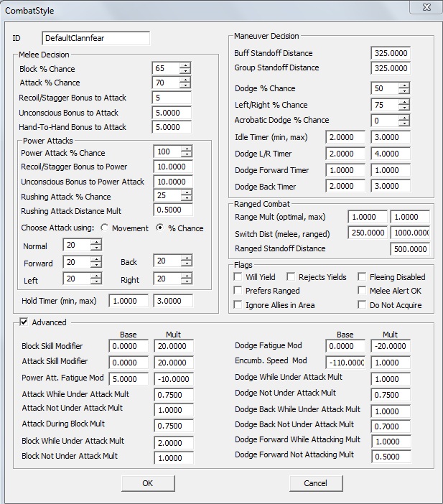Click down arrow of Attack % Chance spinner
The image size is (443, 504).
185,85
